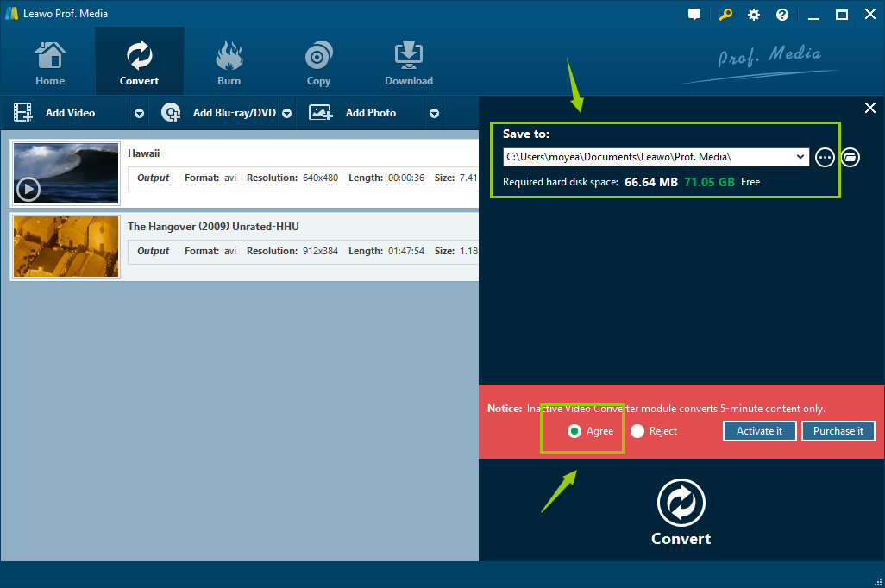885x588 pixels.
Task: Play the Hawaii video thumbnail
Action: [x=28, y=189]
